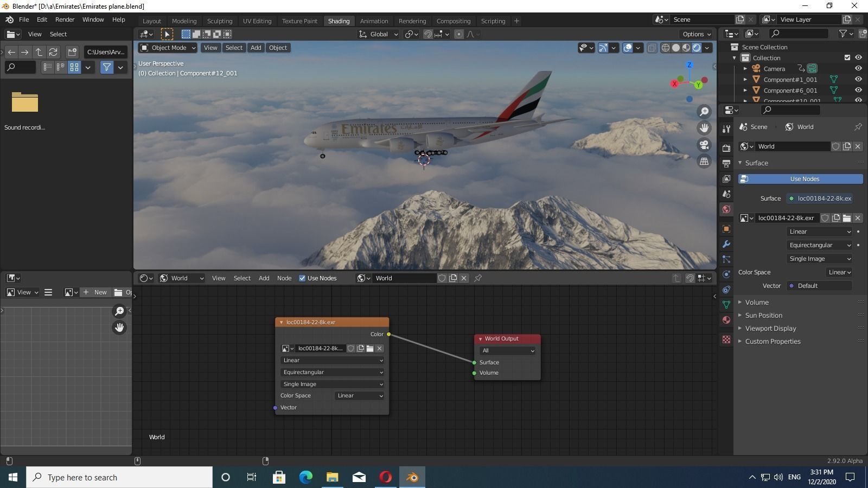Open the Output Properties tab icon
868x488 pixels.
point(726,163)
